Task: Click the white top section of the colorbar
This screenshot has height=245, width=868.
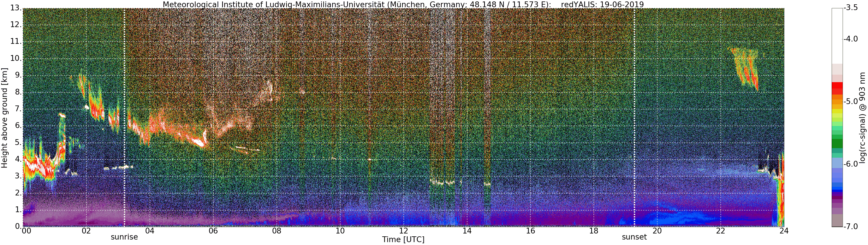Action: [837, 36]
